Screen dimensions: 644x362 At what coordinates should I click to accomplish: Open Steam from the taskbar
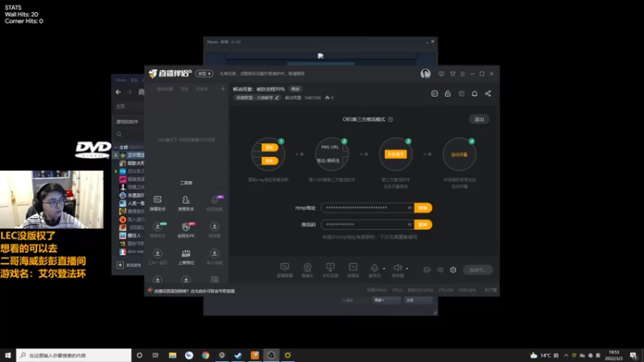pyautogui.click(x=238, y=355)
